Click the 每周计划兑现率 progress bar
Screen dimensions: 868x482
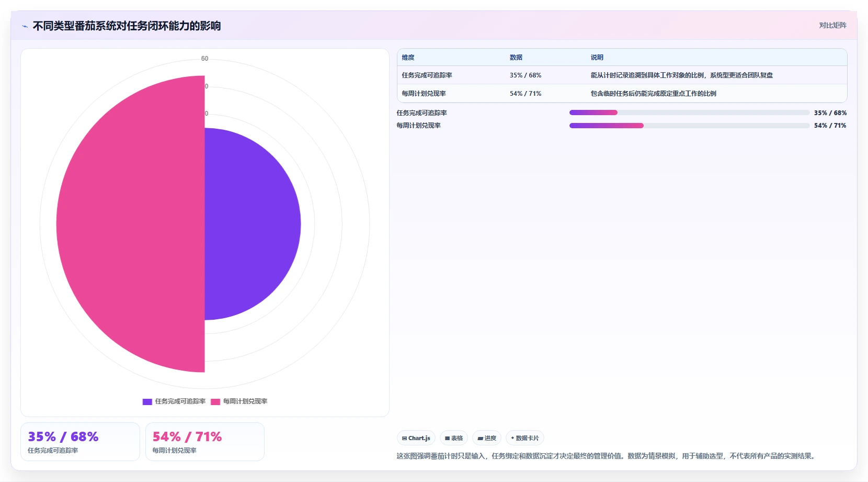(x=689, y=126)
